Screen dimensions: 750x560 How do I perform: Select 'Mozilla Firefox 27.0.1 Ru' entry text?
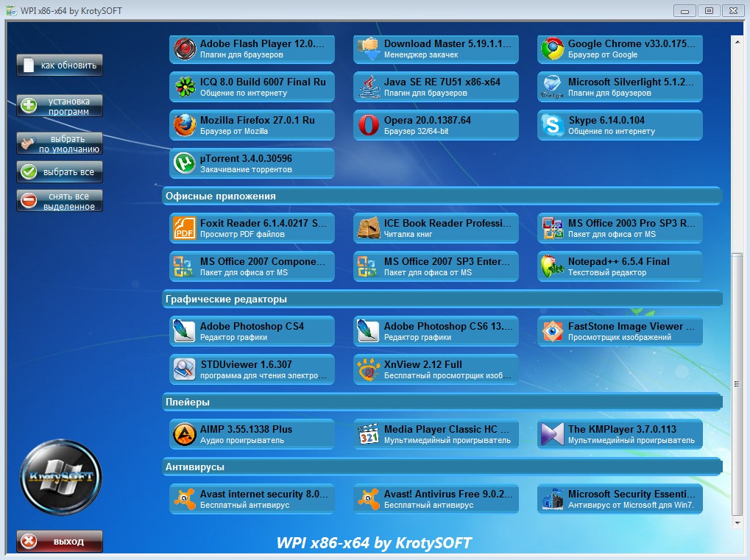258,120
